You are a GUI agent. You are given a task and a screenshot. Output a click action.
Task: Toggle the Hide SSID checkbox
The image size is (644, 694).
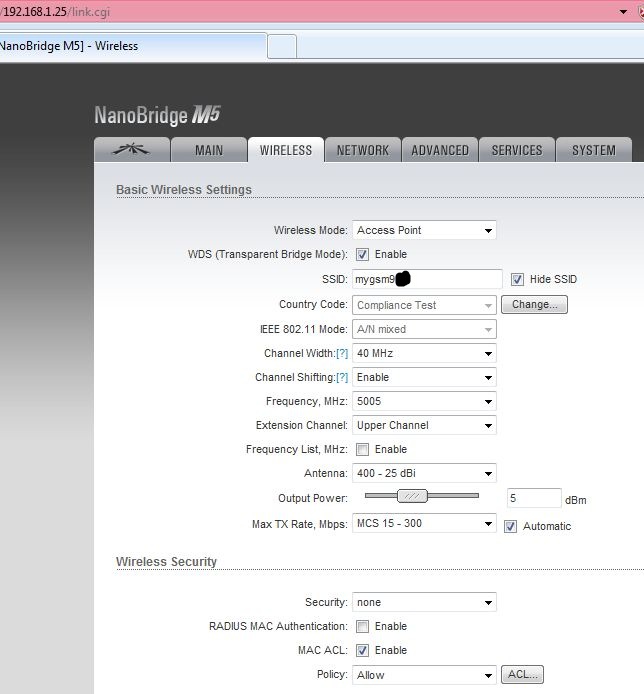pos(517,279)
